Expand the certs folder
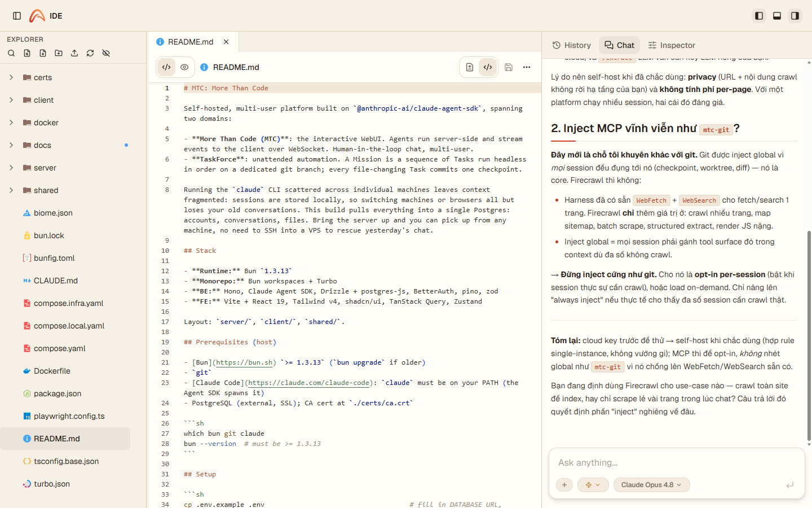812x508 pixels. [x=65, y=77]
